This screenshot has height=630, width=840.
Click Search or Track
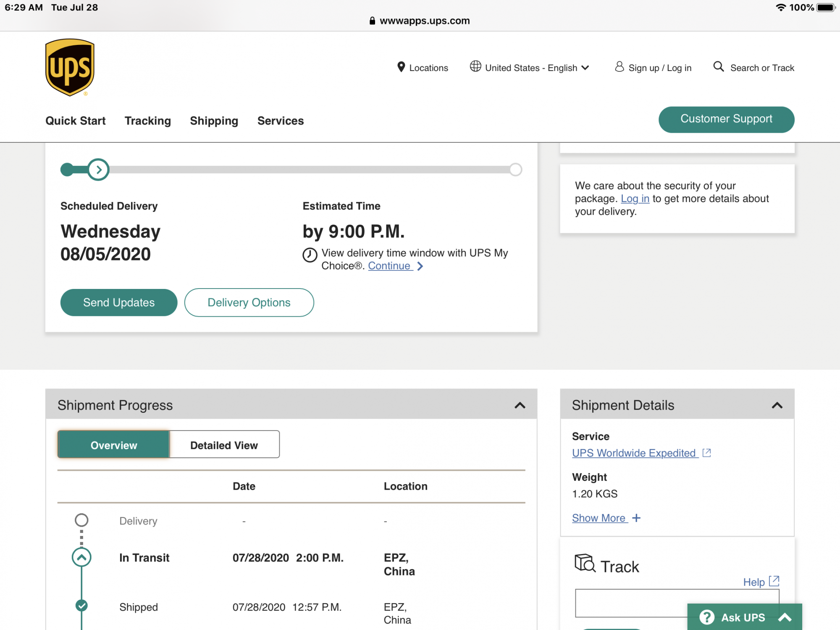(762, 68)
